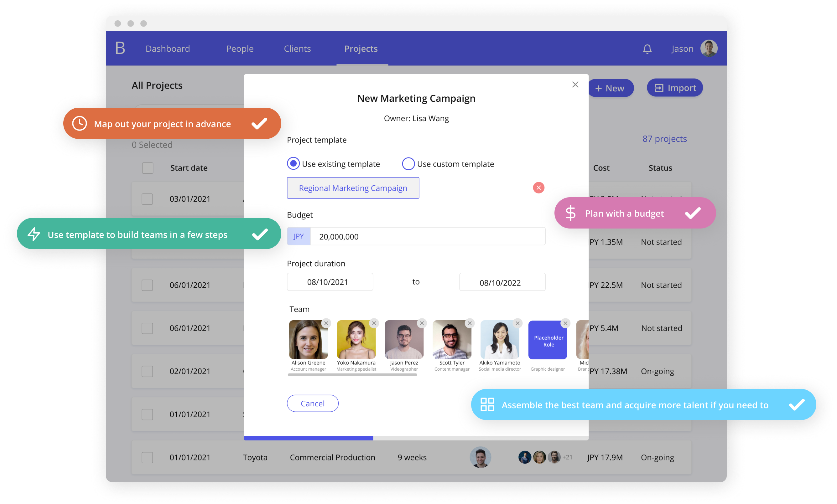Select the Projects tab
Viewport: 837px width, 504px height.
[x=361, y=49]
